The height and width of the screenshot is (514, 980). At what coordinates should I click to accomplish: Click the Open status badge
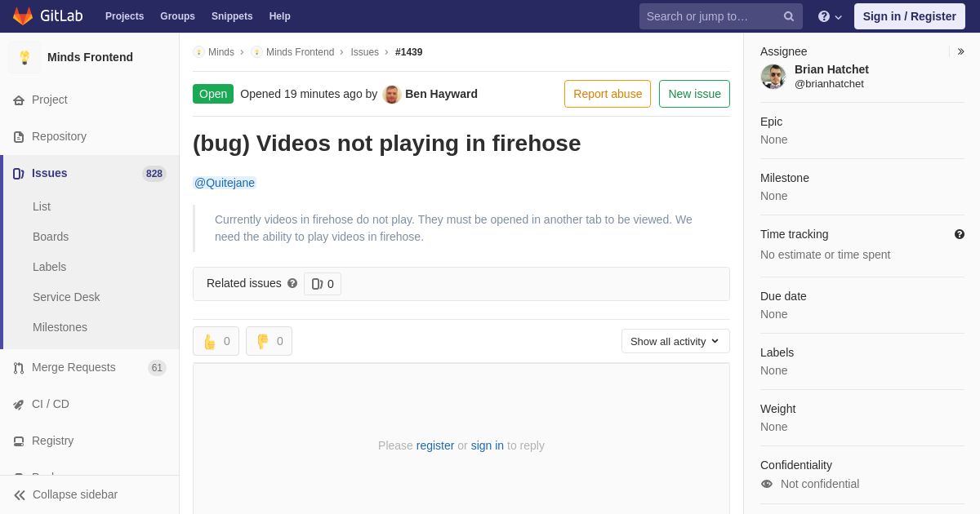coord(213,94)
